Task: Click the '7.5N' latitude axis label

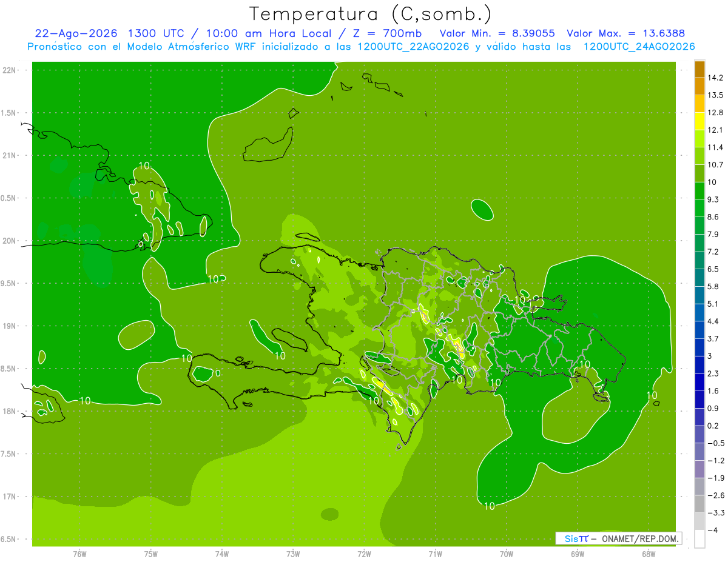Action: (9, 453)
